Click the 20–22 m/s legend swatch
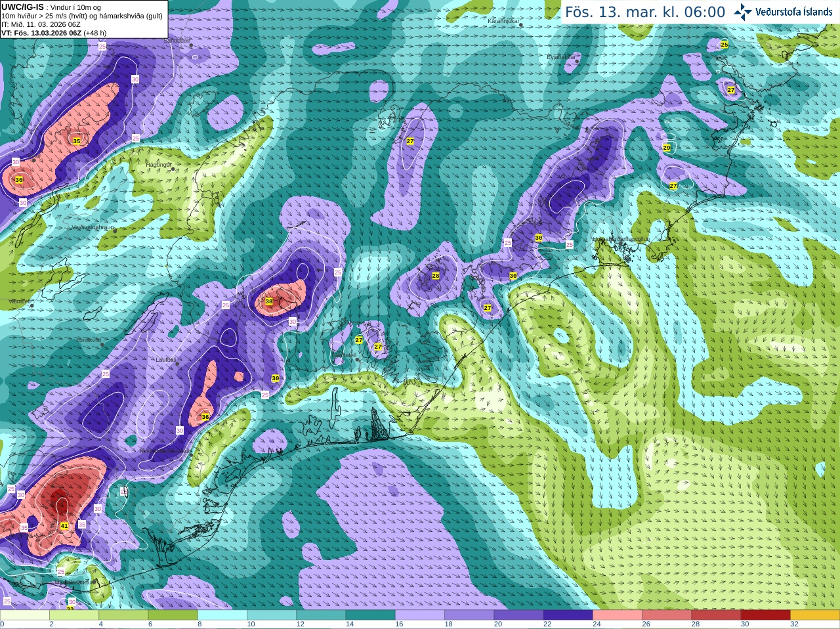Viewport: 840px width, 629px height. pos(518,615)
